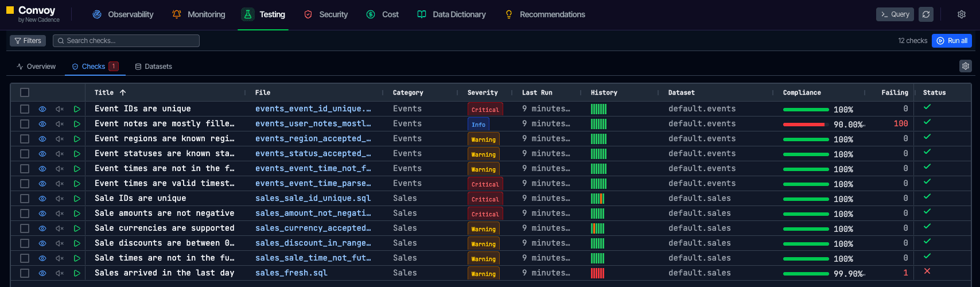This screenshot has width=980, height=287.
Task: Run the Event regions are known check
Action: click(77, 139)
